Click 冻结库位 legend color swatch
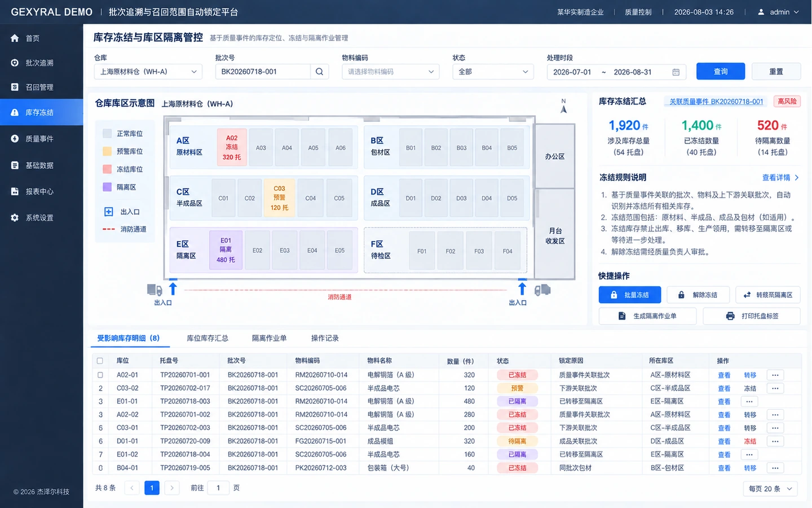The height and width of the screenshot is (508, 812). coord(107,169)
